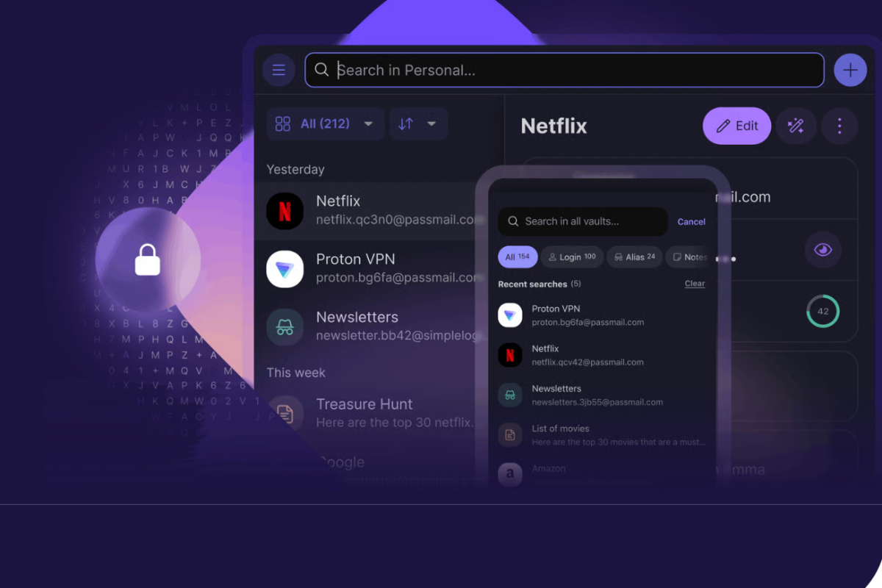
Task: Open the sort order dropdown
Action: tap(418, 124)
